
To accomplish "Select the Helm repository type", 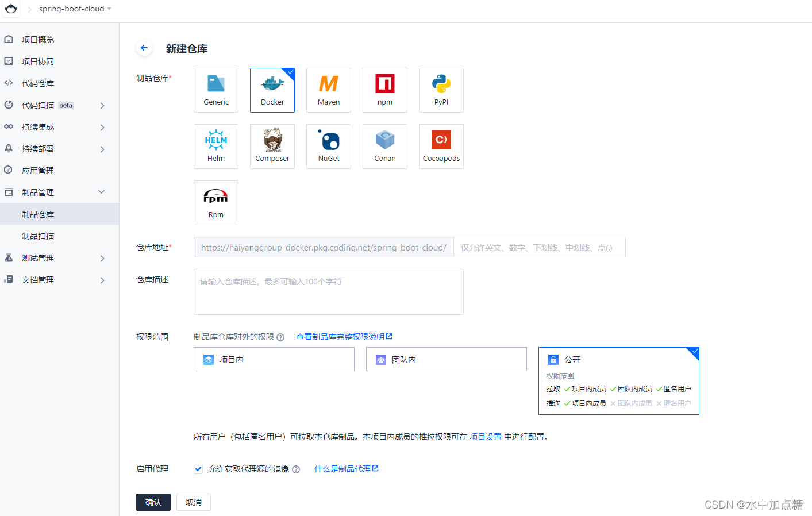I will tap(216, 147).
